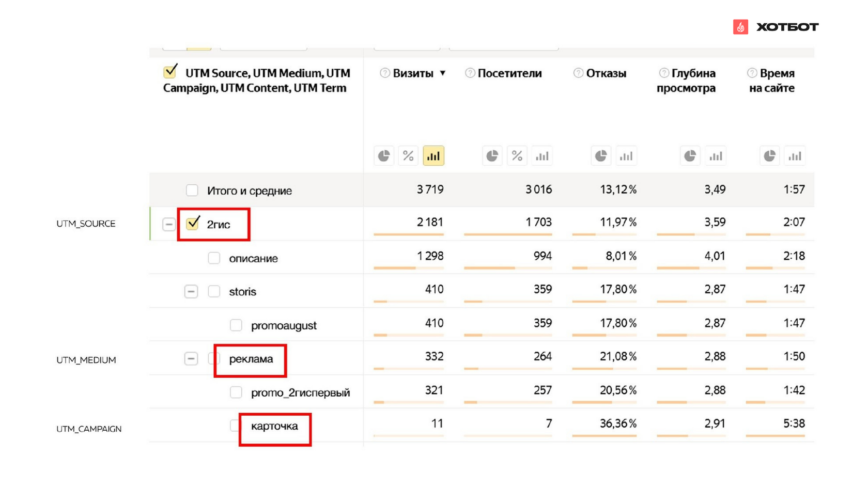868x488 pixels.
Task: Click help icon next to Отказы
Action: 578,73
